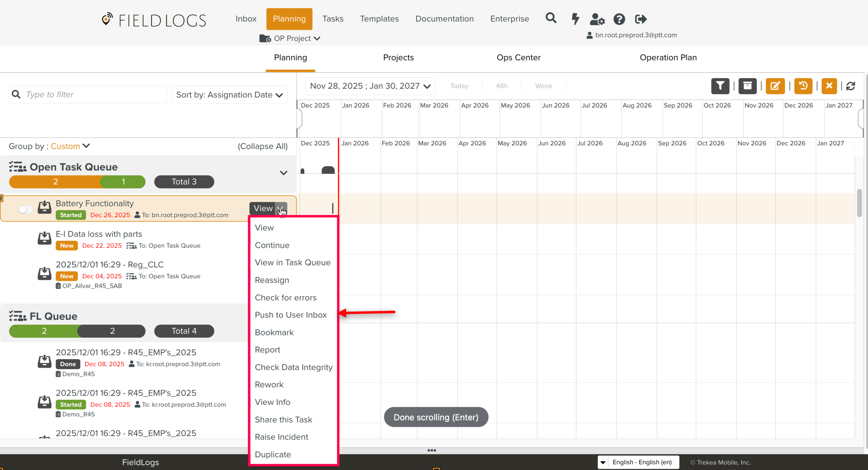Collapse the Open Task Queue group
This screenshot has height=470, width=868.
tap(283, 173)
